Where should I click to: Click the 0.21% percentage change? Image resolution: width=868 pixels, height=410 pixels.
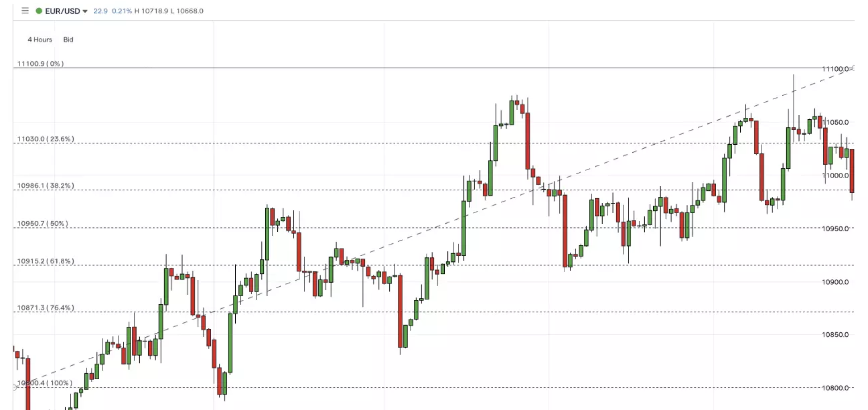(121, 11)
